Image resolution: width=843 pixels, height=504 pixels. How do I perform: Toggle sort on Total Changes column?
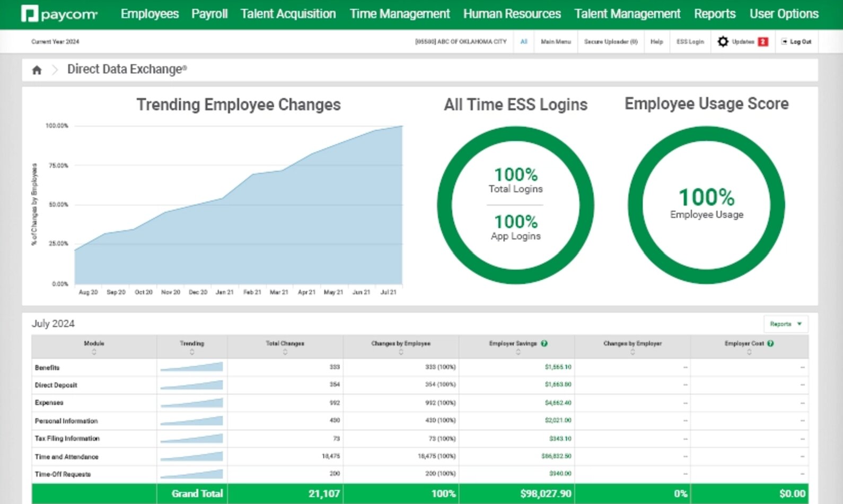[285, 352]
